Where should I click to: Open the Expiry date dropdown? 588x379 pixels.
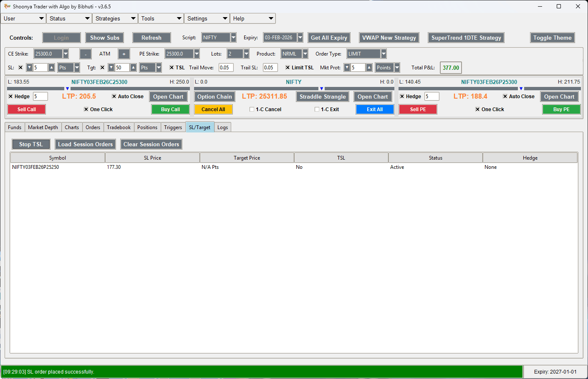[x=300, y=37]
